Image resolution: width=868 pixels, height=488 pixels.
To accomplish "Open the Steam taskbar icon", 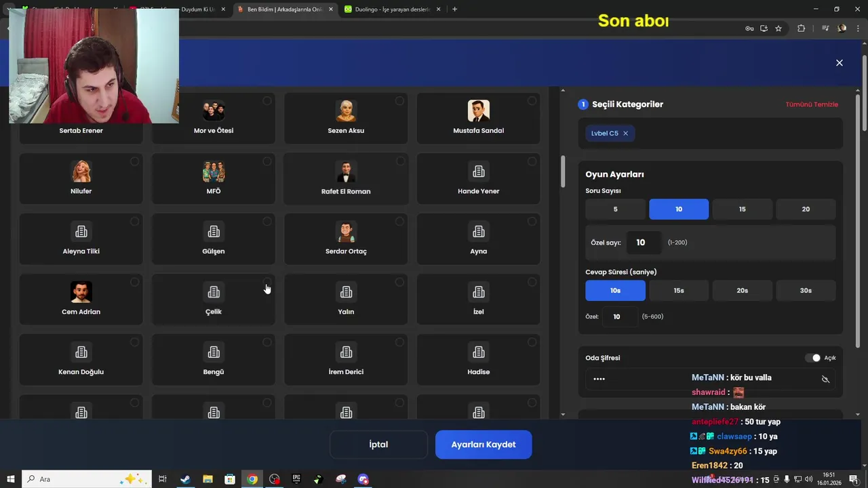I will (185, 479).
